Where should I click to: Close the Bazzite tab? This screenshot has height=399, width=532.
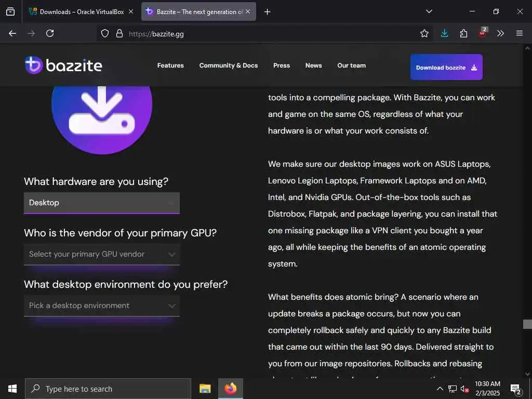click(x=248, y=11)
